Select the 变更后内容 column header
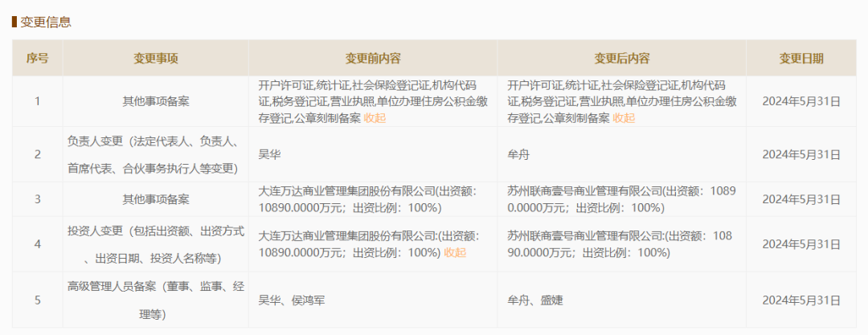This screenshot has height=335, width=868. [621, 59]
